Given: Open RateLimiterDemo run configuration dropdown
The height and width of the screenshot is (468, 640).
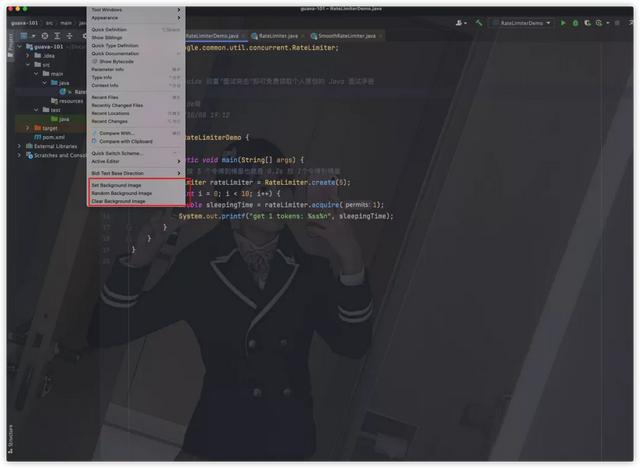Looking at the screenshot, I should click(x=522, y=23).
